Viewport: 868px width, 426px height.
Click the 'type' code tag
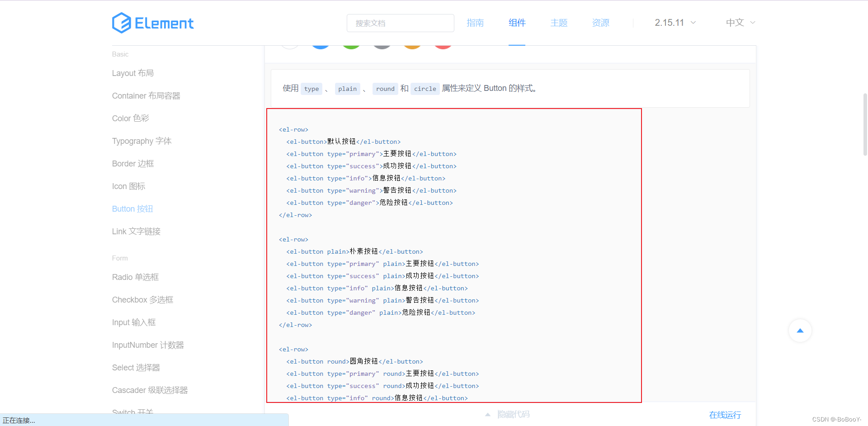(x=311, y=89)
